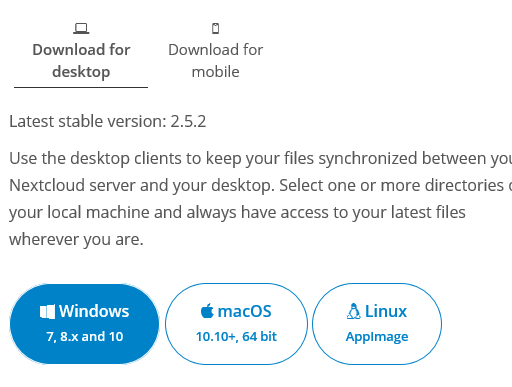Viewport: 512px width, 387px height.
Task: Click the 'macOS' label text
Action: (244, 312)
